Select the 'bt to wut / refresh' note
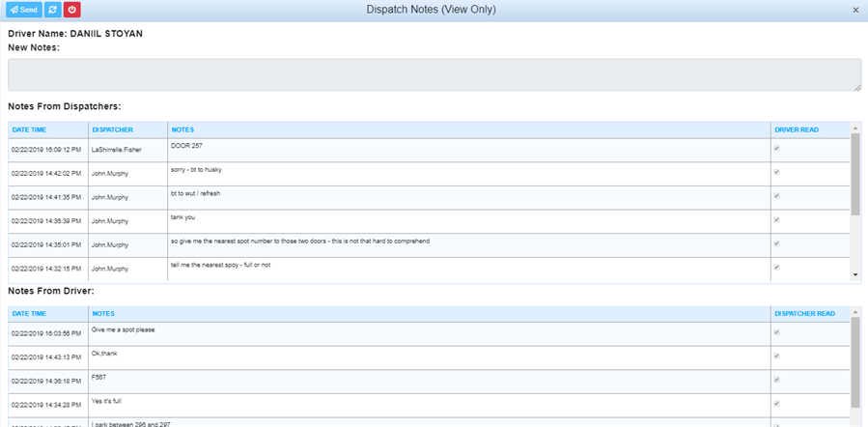Image resolution: width=868 pixels, height=427 pixels. (197, 193)
